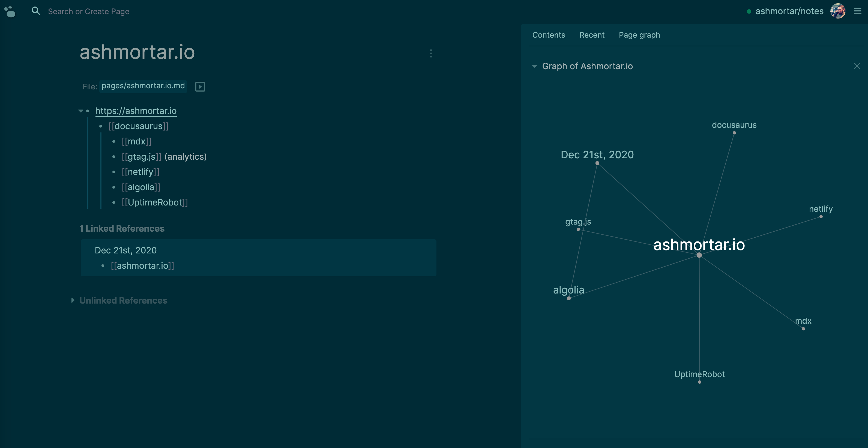
Task: Click the bullet of the mdx block
Action: pyautogui.click(x=113, y=141)
